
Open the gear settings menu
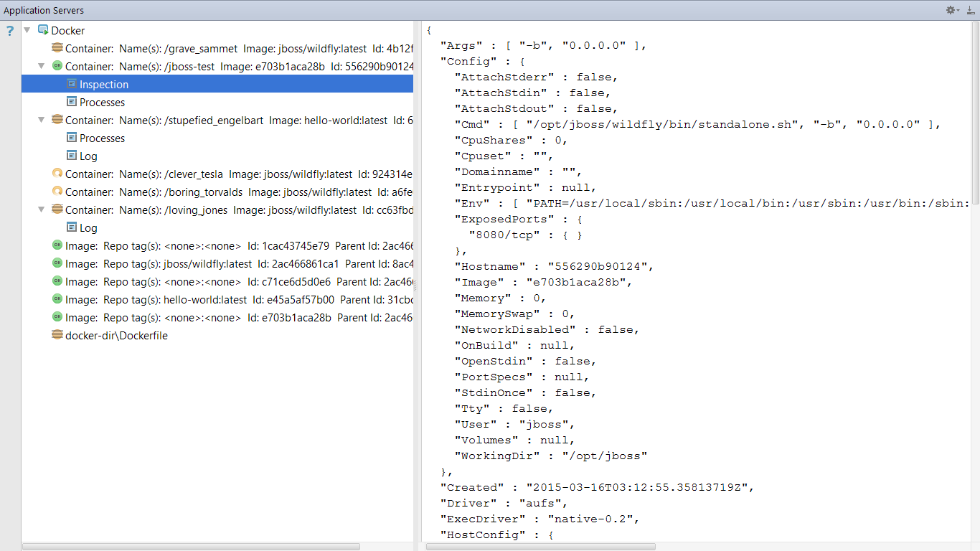(x=952, y=10)
